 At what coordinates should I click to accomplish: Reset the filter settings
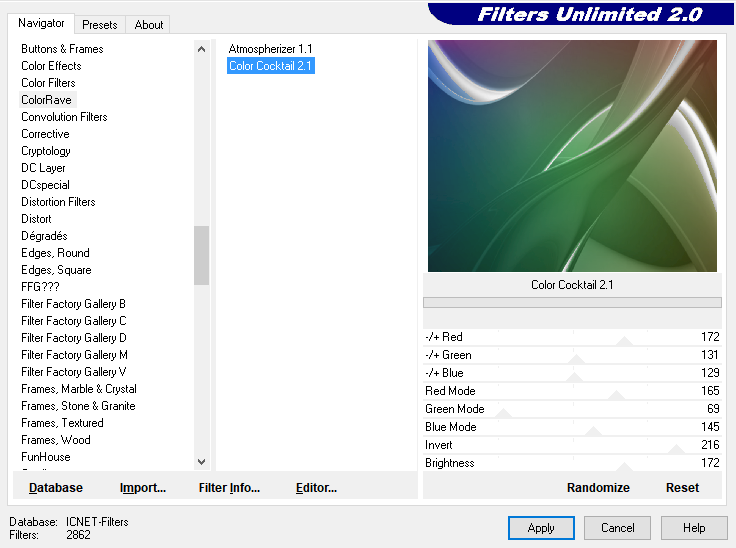(x=682, y=488)
